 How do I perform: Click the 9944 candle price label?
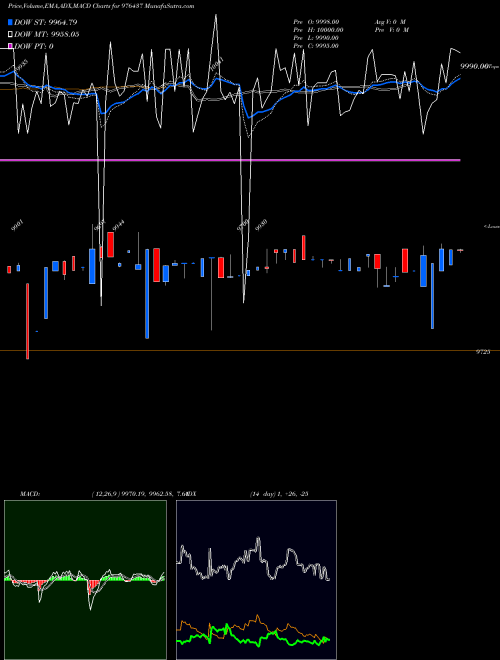tap(118, 226)
